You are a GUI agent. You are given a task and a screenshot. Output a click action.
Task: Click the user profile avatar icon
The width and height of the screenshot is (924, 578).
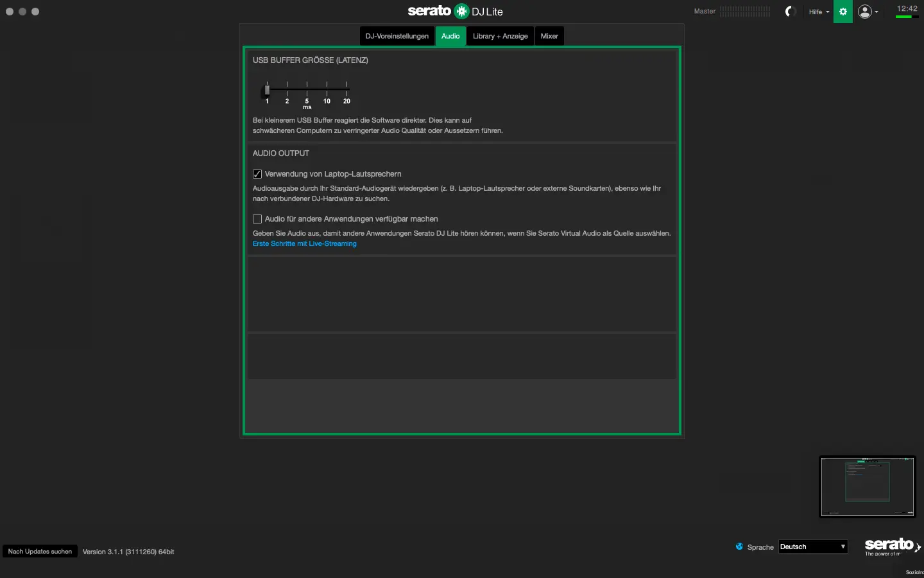click(x=865, y=12)
